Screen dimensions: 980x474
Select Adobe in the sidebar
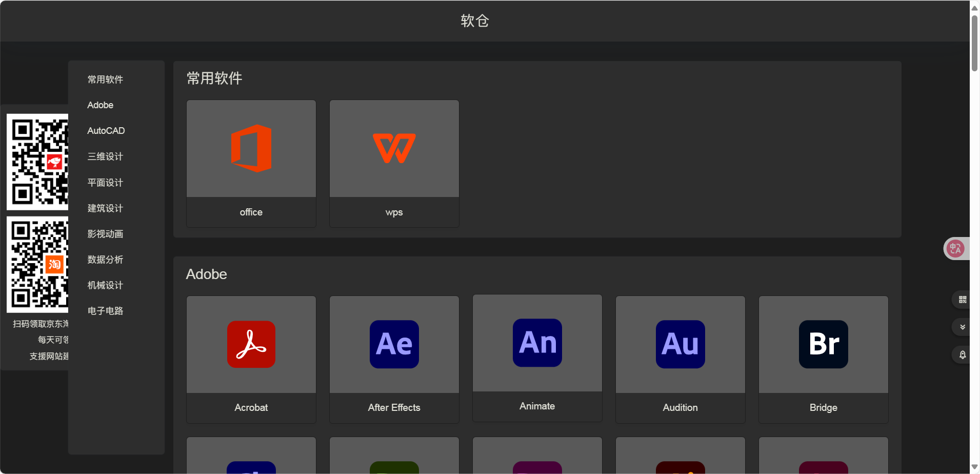pos(101,105)
